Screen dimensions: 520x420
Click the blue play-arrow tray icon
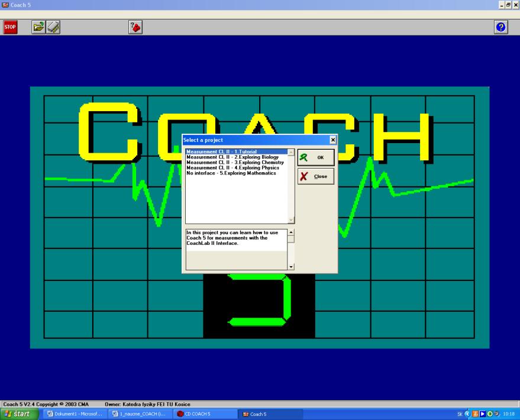(483, 414)
